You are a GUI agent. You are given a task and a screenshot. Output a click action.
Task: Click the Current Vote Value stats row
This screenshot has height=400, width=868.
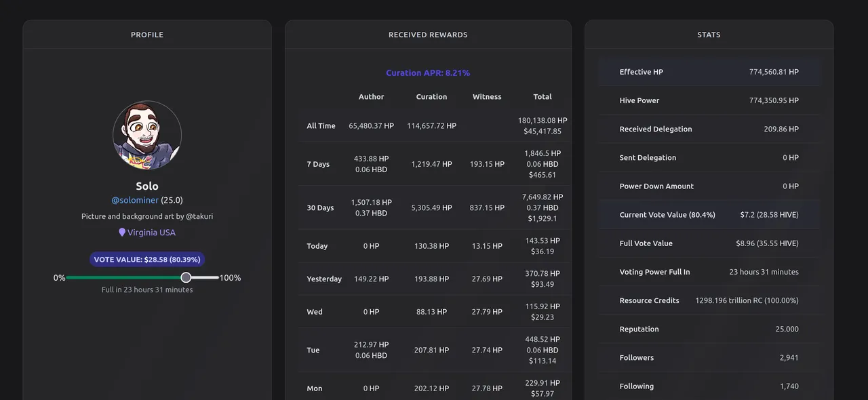tap(709, 215)
